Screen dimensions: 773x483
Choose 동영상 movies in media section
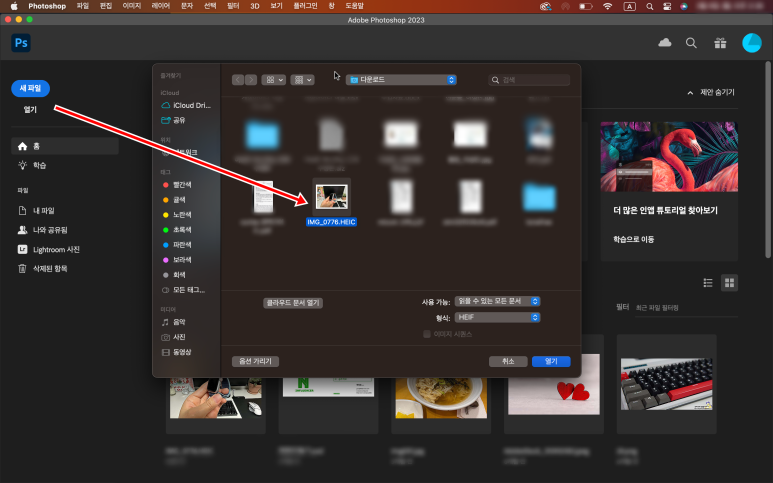coord(176,352)
